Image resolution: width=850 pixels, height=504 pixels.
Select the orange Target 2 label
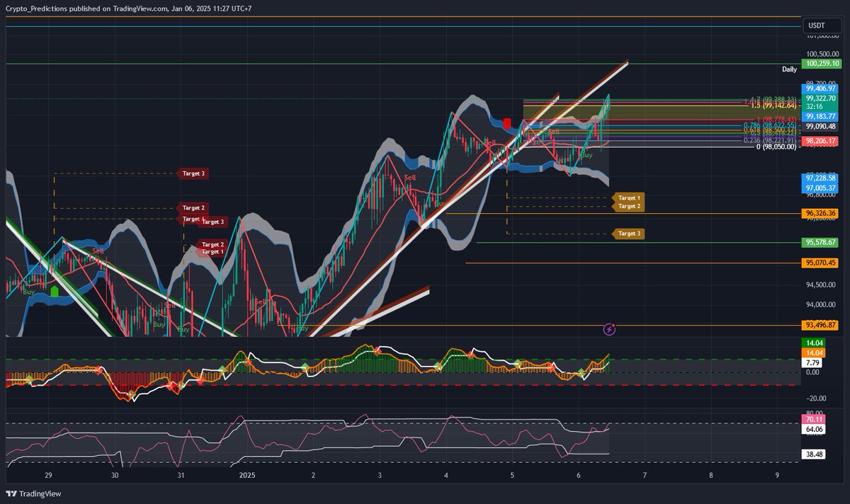pyautogui.click(x=629, y=207)
